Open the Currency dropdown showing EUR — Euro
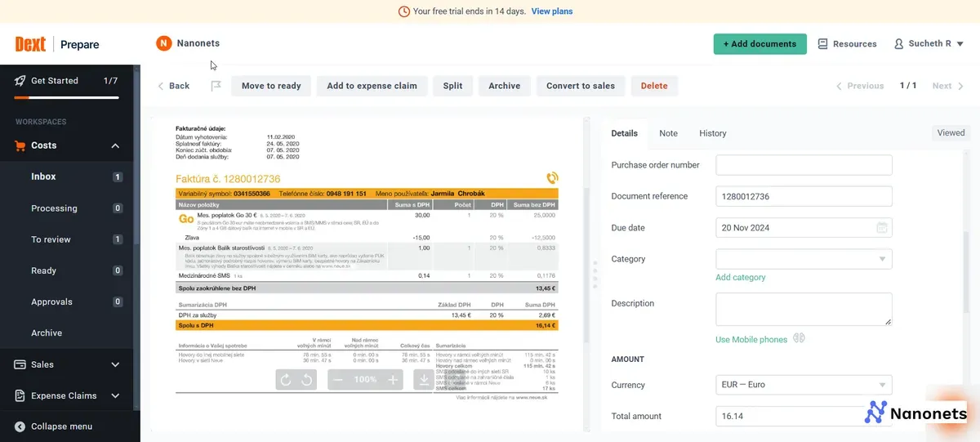 click(x=804, y=385)
